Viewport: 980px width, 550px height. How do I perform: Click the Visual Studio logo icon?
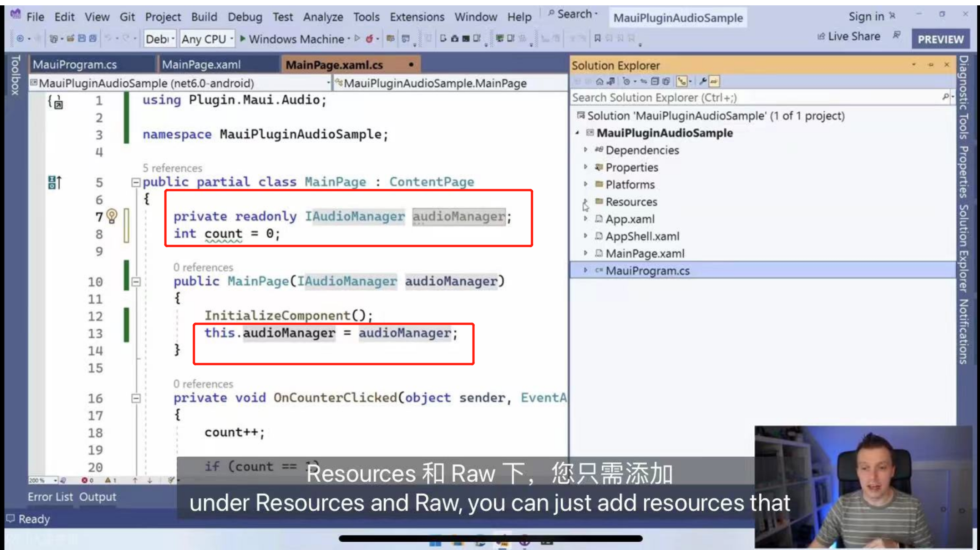click(x=15, y=14)
